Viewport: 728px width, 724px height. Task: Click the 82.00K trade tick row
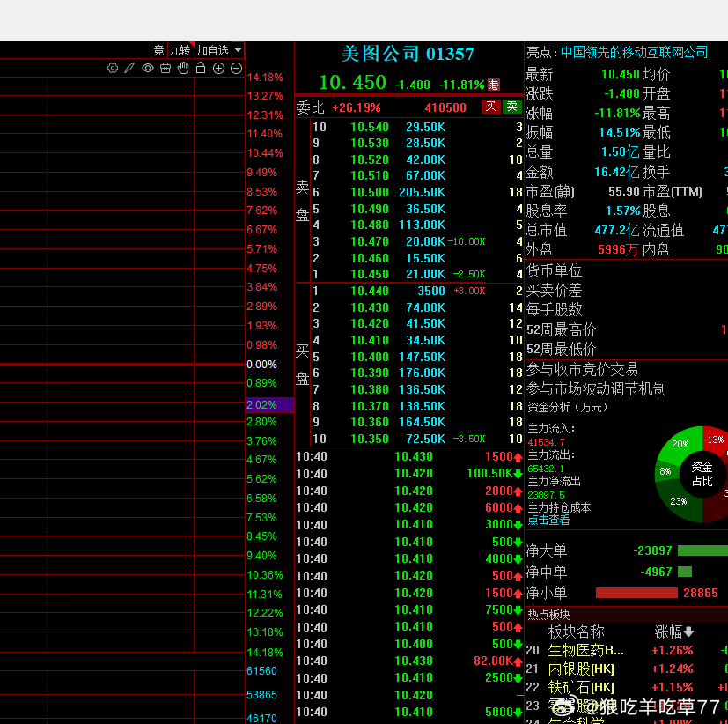point(409,661)
